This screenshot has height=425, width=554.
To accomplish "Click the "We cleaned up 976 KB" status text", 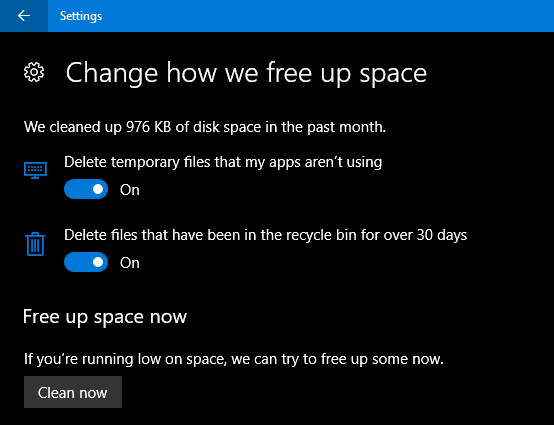I will 205,127.
